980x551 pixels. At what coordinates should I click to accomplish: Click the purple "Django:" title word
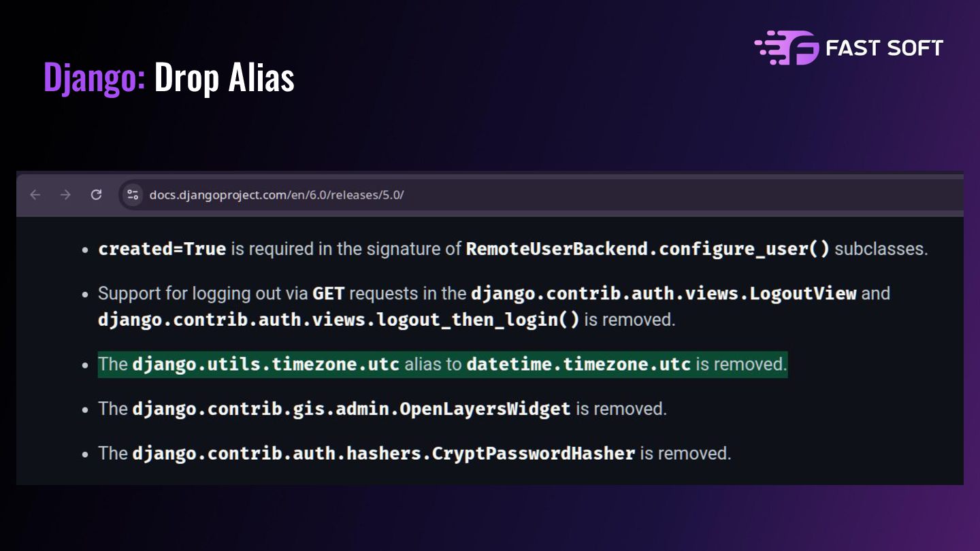pos(94,78)
